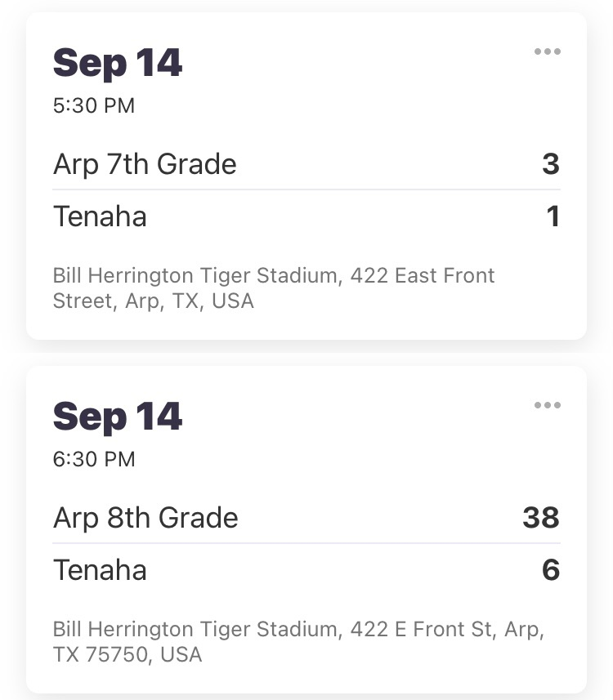The image size is (613, 700).
Task: Open more options for the 5:30 PM game
Action: point(547,51)
